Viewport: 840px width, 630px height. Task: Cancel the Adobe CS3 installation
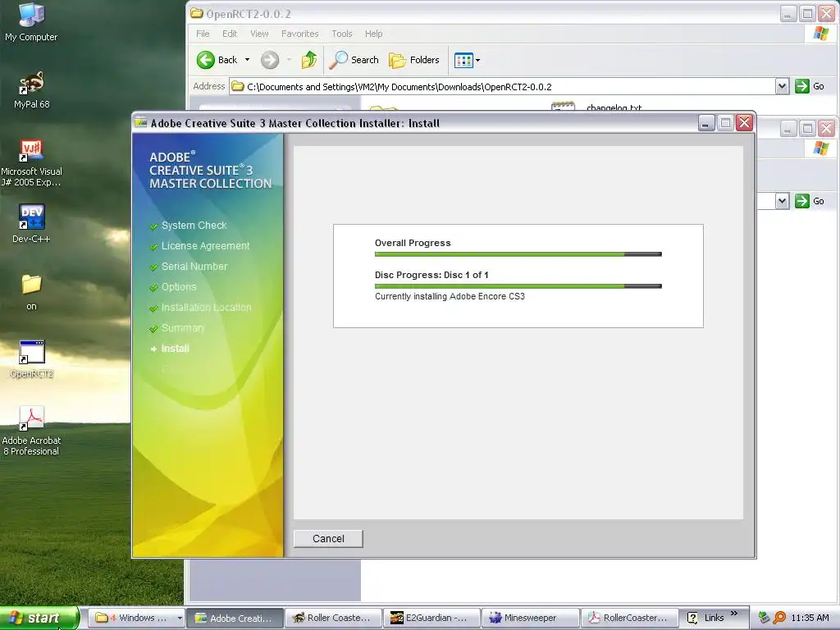coord(328,539)
